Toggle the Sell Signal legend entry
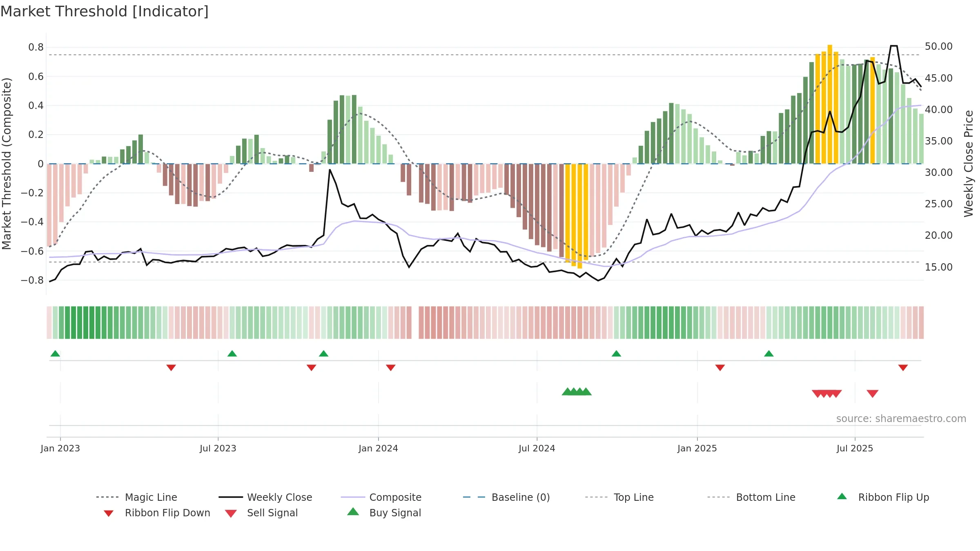980x551 pixels. coord(261,513)
